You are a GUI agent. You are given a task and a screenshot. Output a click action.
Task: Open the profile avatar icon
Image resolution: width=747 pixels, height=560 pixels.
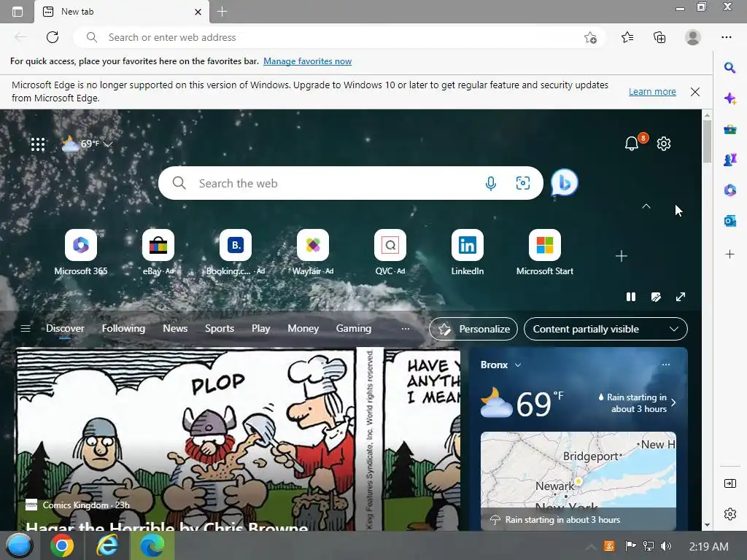693,37
